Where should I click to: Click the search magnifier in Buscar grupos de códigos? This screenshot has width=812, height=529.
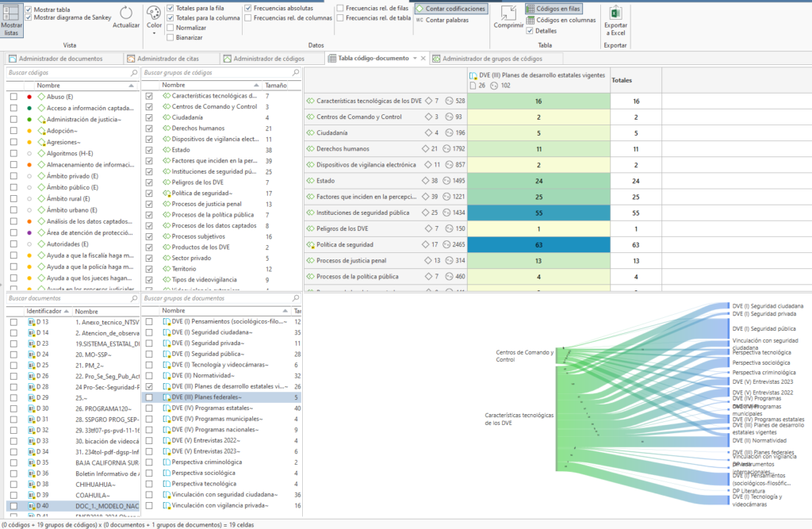point(296,73)
